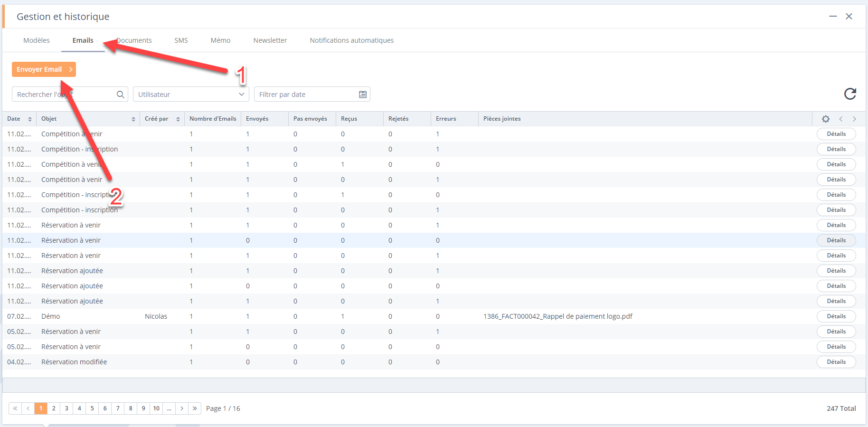Image resolution: width=868 pixels, height=427 pixels.
Task: Go to page 2
Action: [54, 408]
